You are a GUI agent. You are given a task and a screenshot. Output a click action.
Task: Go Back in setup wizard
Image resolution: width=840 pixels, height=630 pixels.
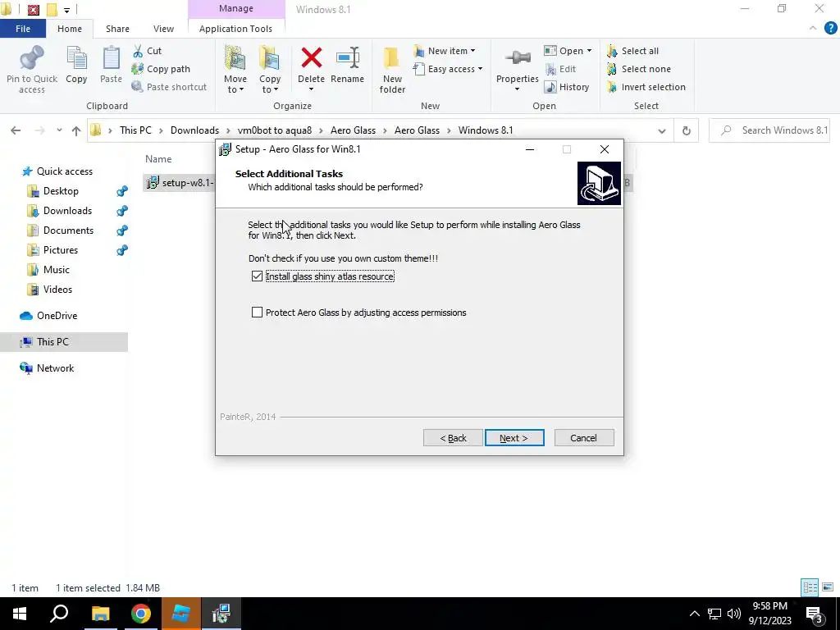[x=453, y=438]
